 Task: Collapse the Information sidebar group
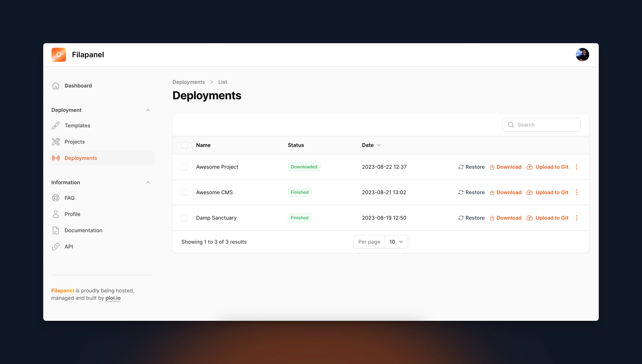click(148, 183)
